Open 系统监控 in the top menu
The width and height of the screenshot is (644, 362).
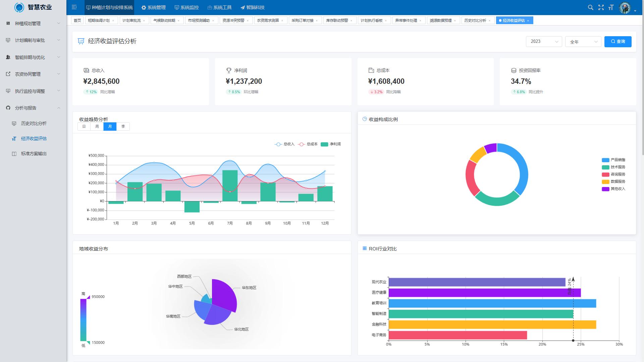pyautogui.click(x=186, y=7)
